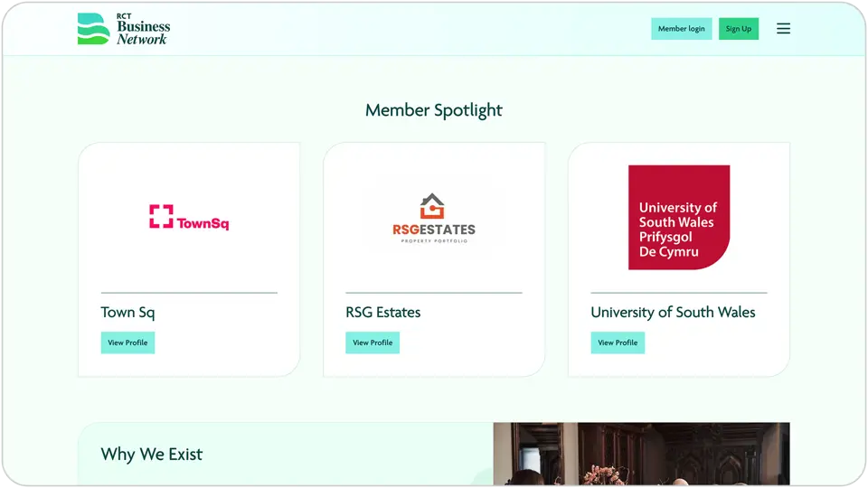Click the photo beside Why We Exist
Viewport: 868px width, 488px height.
(x=641, y=454)
